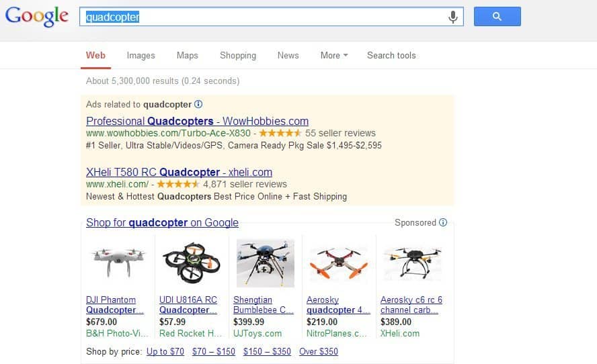Click the microphone voice search icon

(x=452, y=17)
